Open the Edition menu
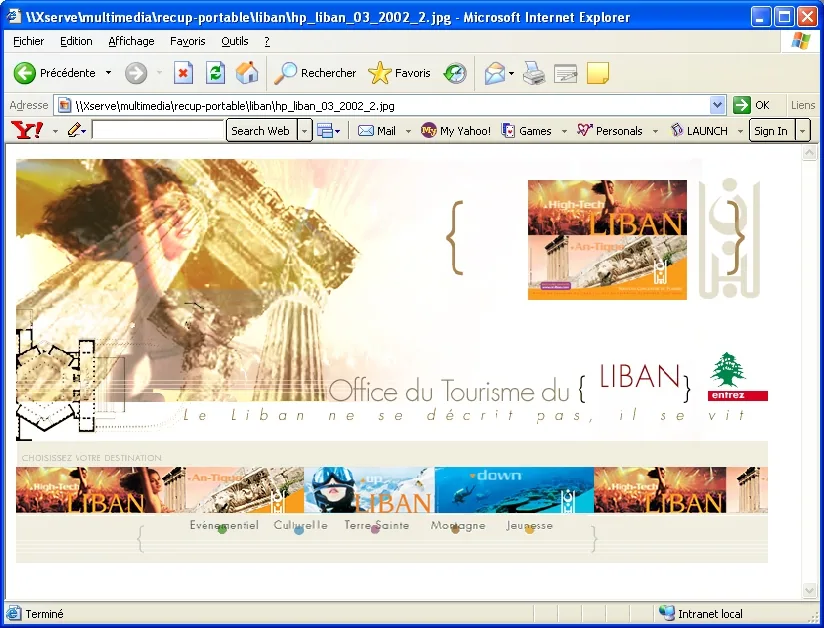This screenshot has width=824, height=628. coord(76,41)
